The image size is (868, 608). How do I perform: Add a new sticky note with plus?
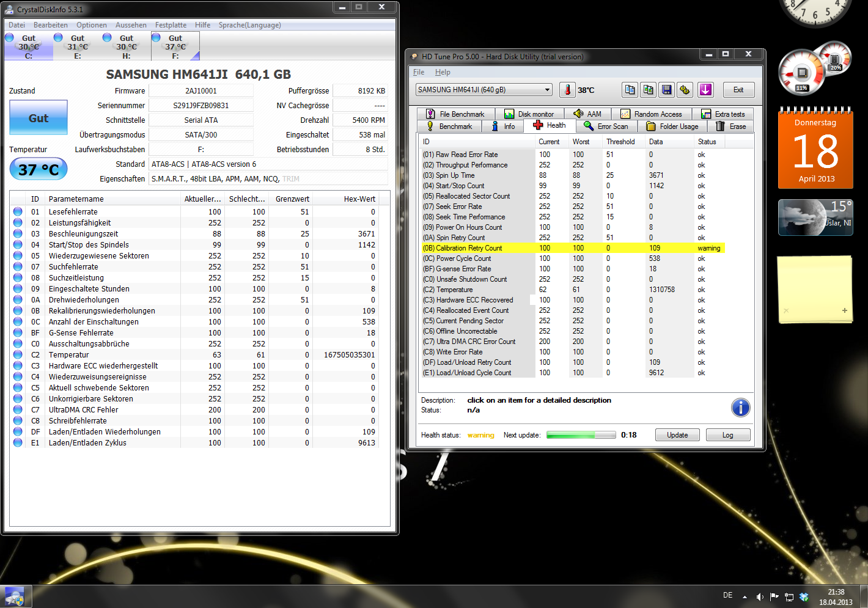click(845, 310)
